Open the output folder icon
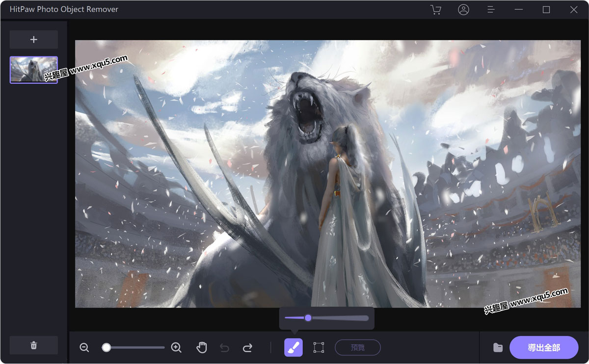This screenshot has width=589, height=364. click(498, 348)
